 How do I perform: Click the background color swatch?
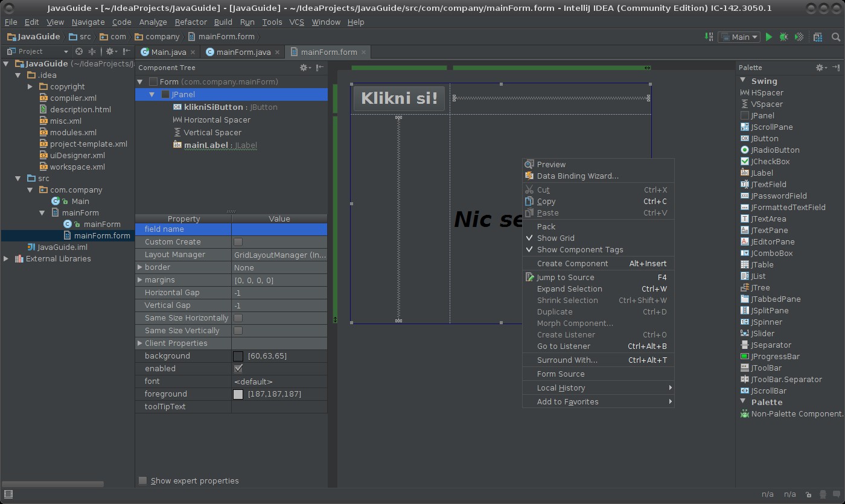[238, 356]
